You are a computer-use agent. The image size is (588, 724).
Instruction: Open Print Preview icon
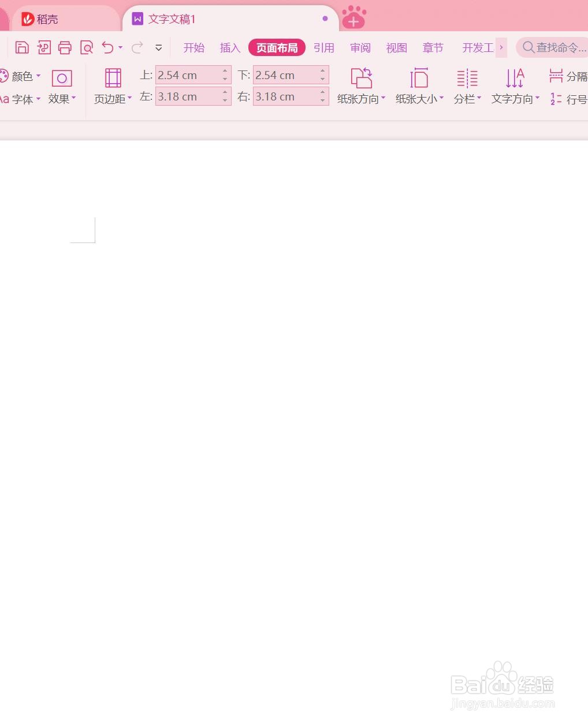[87, 47]
